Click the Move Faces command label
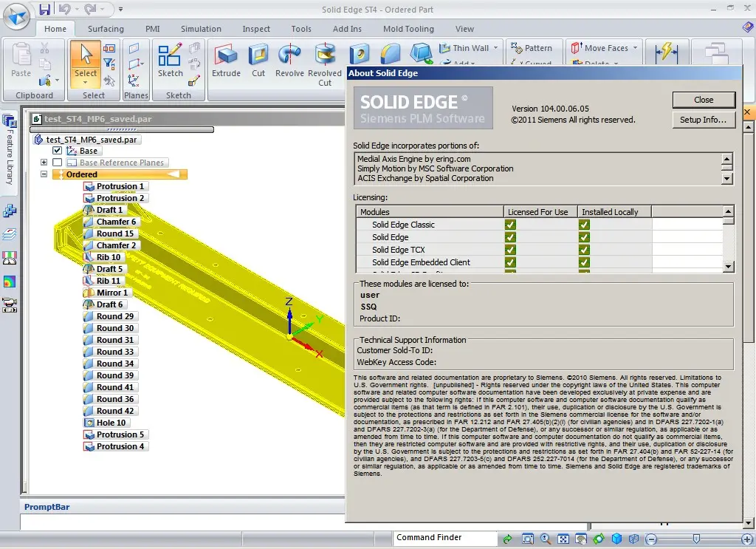 606,48
